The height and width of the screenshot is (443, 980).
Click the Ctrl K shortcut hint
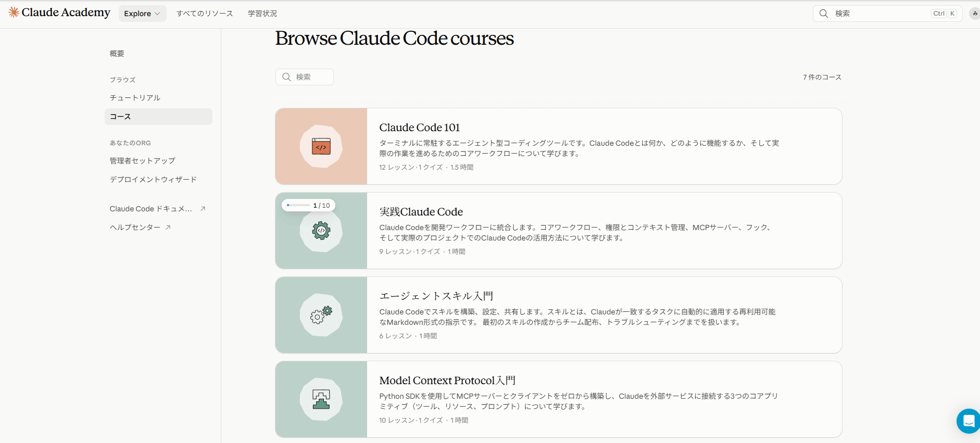(x=944, y=14)
